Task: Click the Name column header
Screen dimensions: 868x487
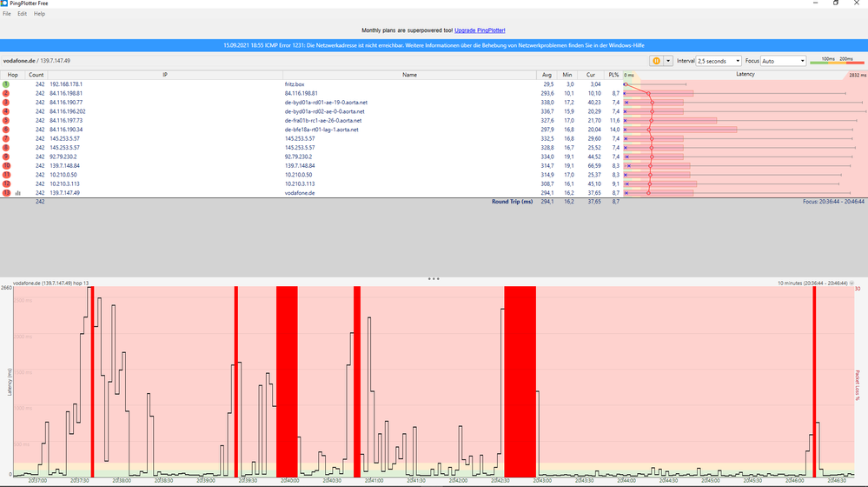Action: 409,75
